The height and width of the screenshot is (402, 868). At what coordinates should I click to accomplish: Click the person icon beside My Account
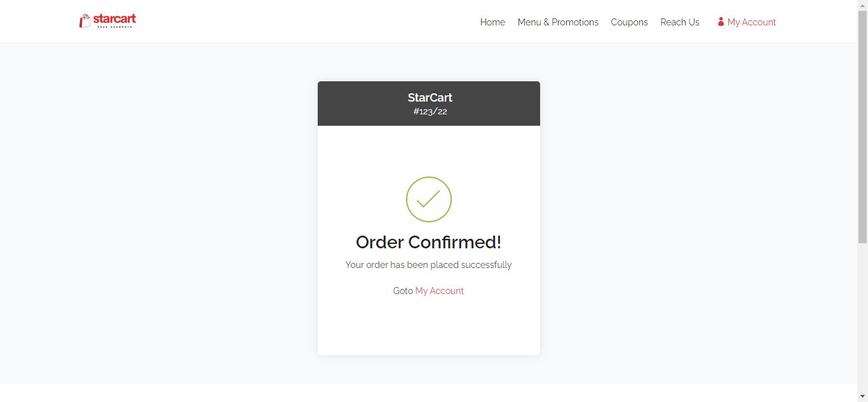(x=721, y=22)
